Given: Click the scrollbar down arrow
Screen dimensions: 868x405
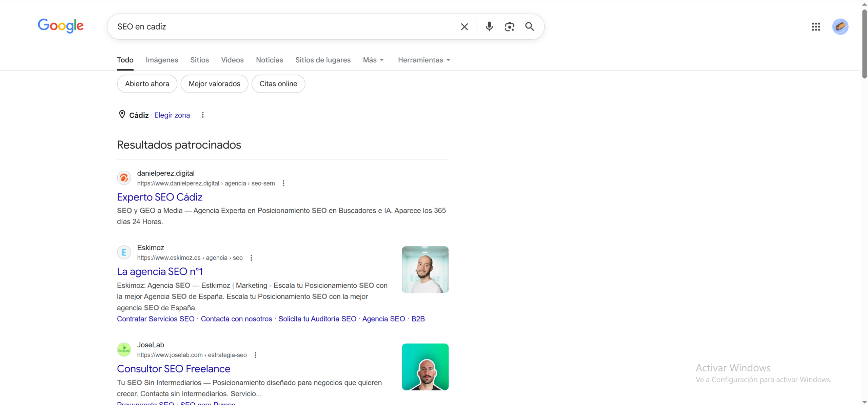Looking at the screenshot, I should (x=864, y=402).
